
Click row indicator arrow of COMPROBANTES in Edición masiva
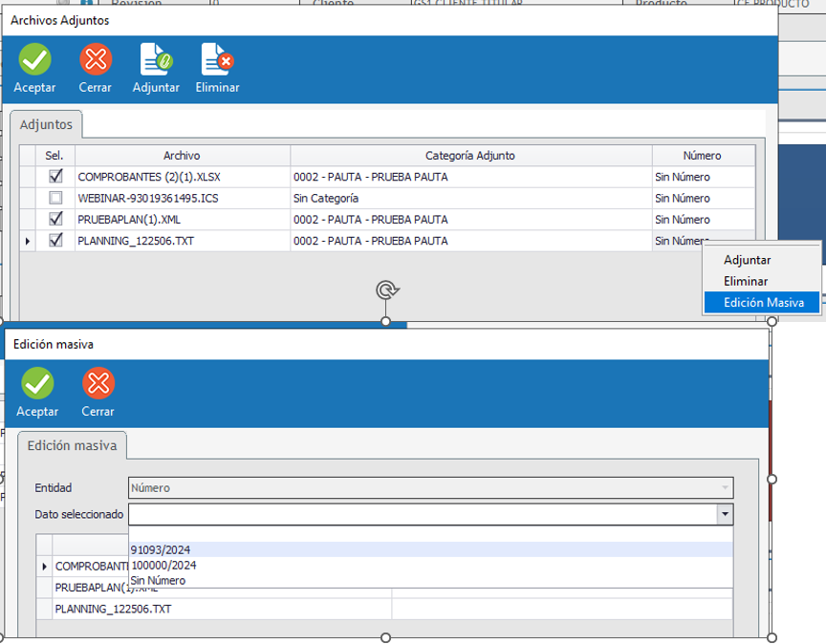[44, 567]
